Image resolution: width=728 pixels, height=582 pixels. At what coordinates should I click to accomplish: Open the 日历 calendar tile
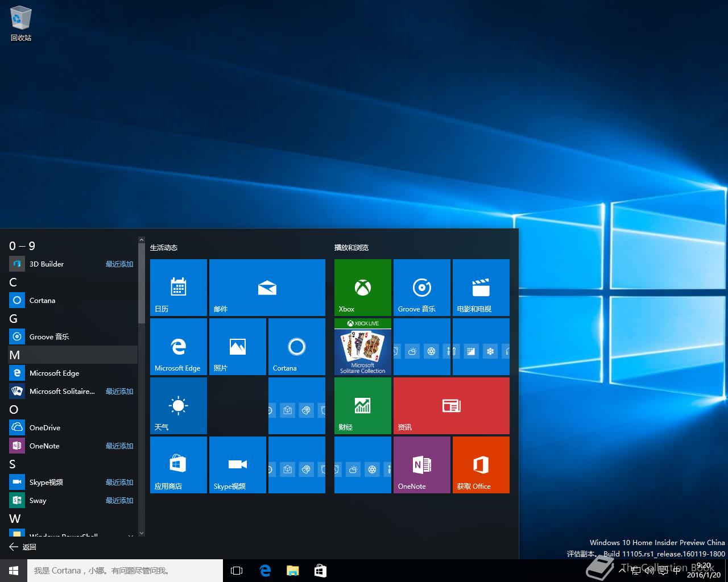click(179, 288)
